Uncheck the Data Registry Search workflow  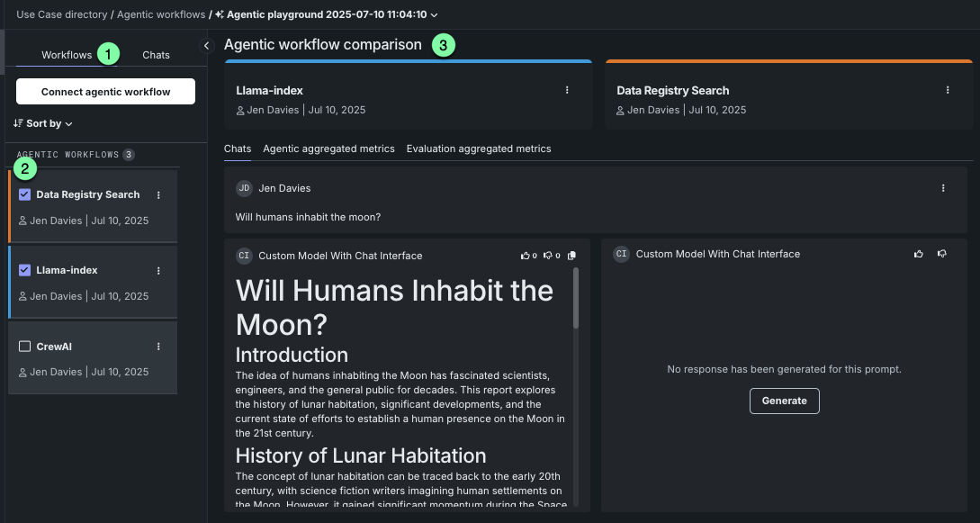[24, 194]
